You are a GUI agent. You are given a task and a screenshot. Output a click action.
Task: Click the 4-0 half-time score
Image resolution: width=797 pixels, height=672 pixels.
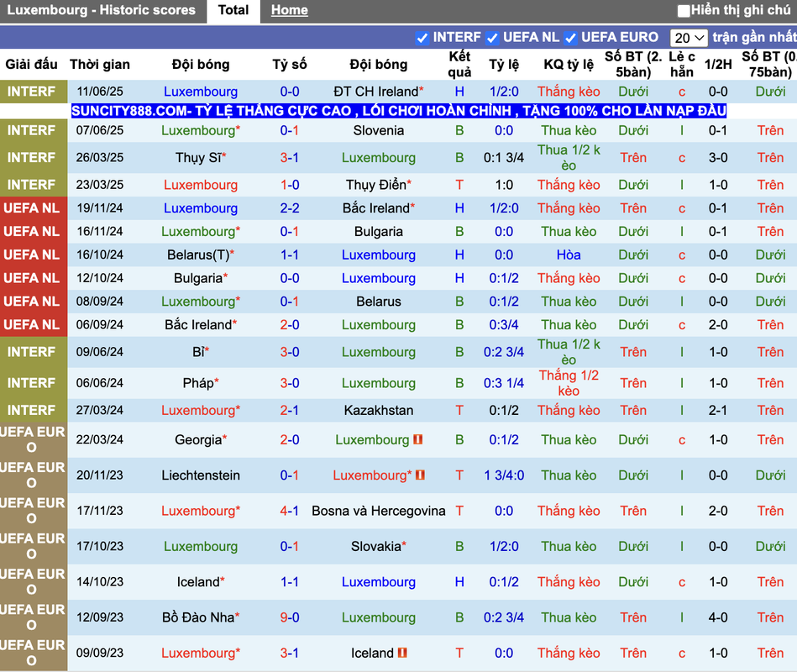pyautogui.click(x=718, y=617)
